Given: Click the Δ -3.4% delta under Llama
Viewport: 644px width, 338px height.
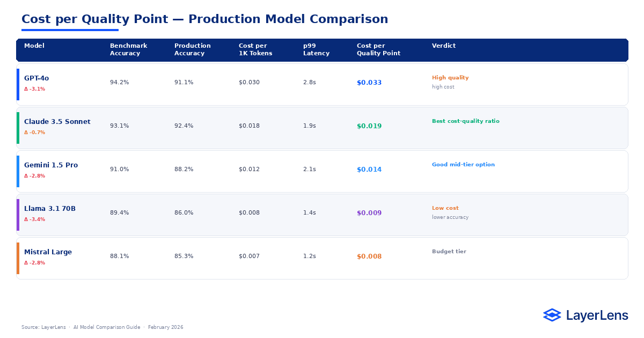Looking at the screenshot, I should 35,219.
